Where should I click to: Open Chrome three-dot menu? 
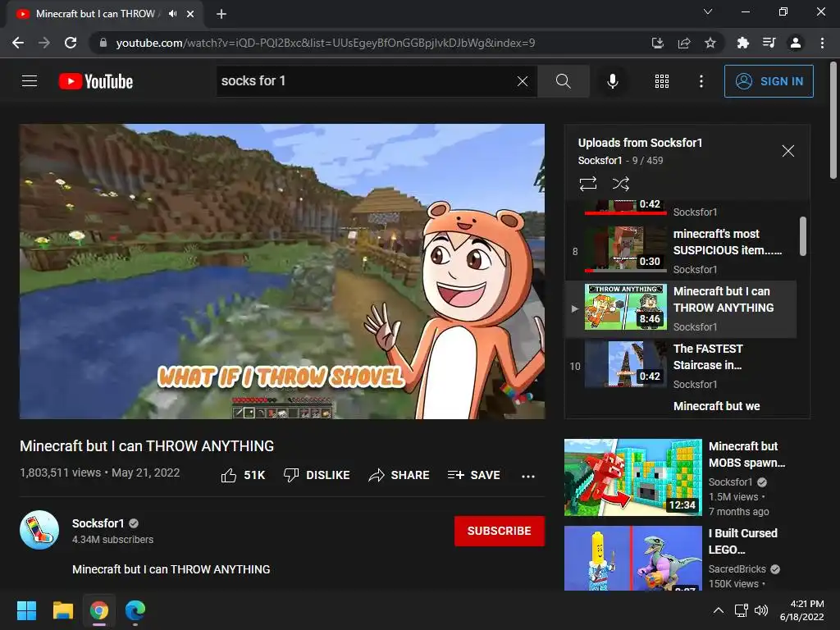(x=822, y=43)
